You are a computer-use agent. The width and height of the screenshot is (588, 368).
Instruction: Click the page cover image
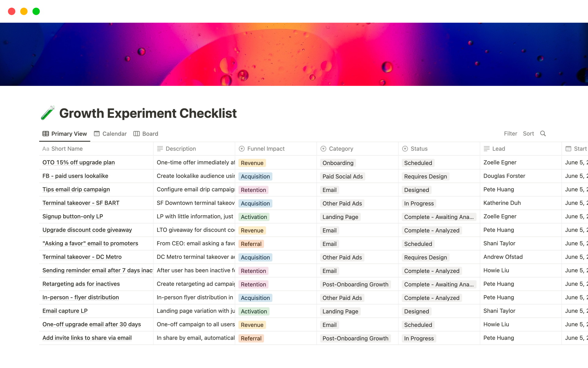pos(294,54)
